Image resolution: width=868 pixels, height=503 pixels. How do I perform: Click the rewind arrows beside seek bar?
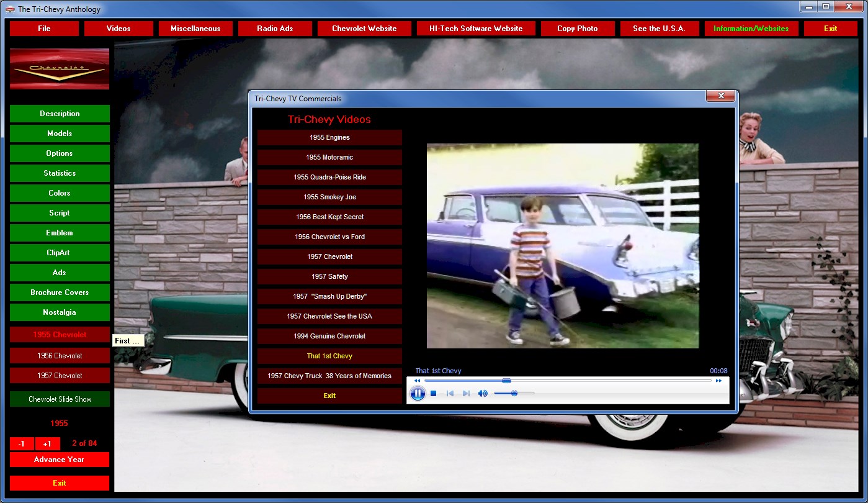[x=418, y=381]
